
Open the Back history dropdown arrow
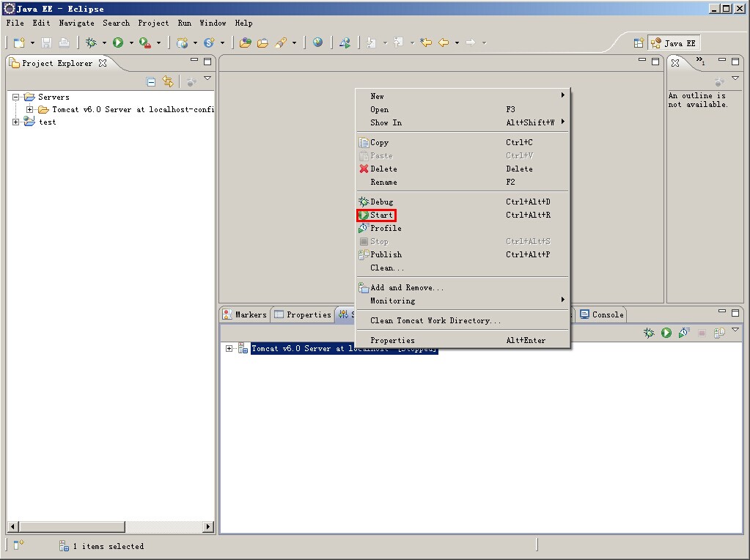point(457,43)
